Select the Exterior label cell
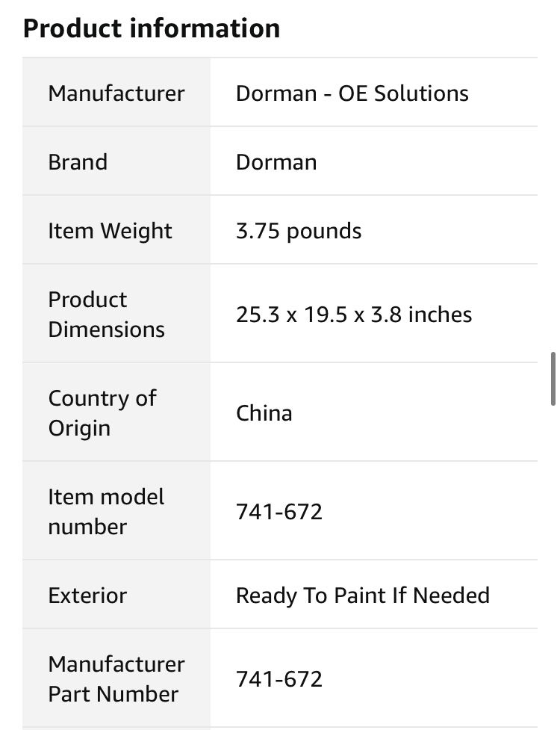The image size is (560, 730). [116, 595]
